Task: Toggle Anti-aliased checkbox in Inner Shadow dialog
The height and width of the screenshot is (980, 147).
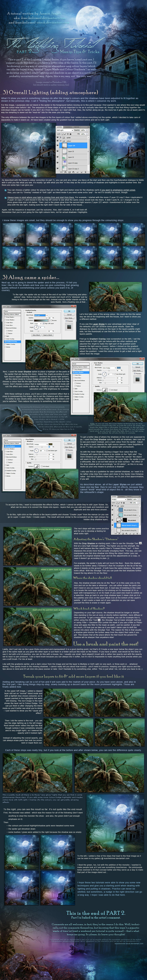Action: click(x=110, y=390)
